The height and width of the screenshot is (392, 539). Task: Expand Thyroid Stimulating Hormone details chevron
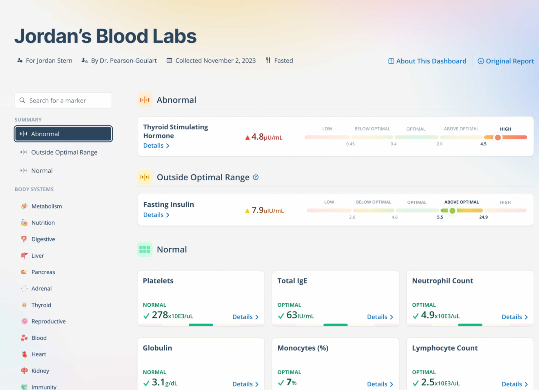pyautogui.click(x=167, y=146)
